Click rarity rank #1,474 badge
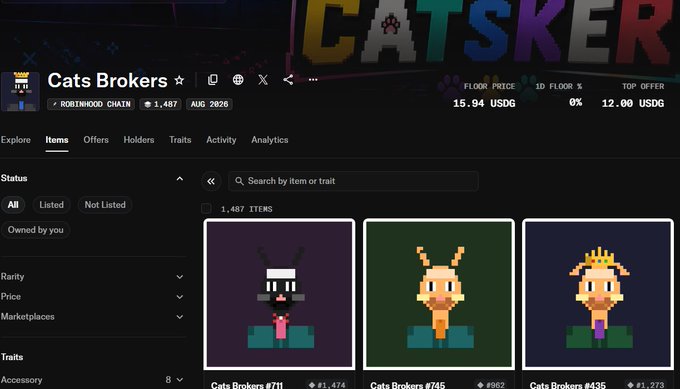 coord(327,385)
